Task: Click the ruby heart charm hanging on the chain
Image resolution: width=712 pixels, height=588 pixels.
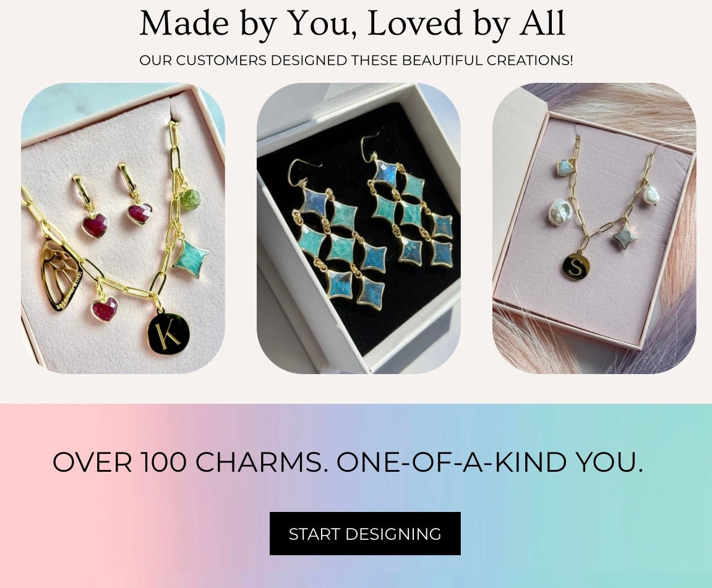Action: 104,305
